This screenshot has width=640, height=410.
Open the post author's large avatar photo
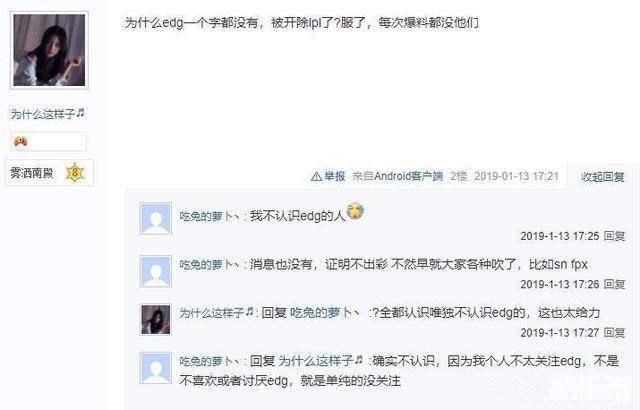tap(49, 50)
